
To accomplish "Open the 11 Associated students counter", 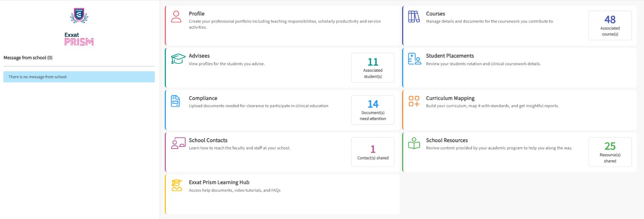I will point(373,68).
